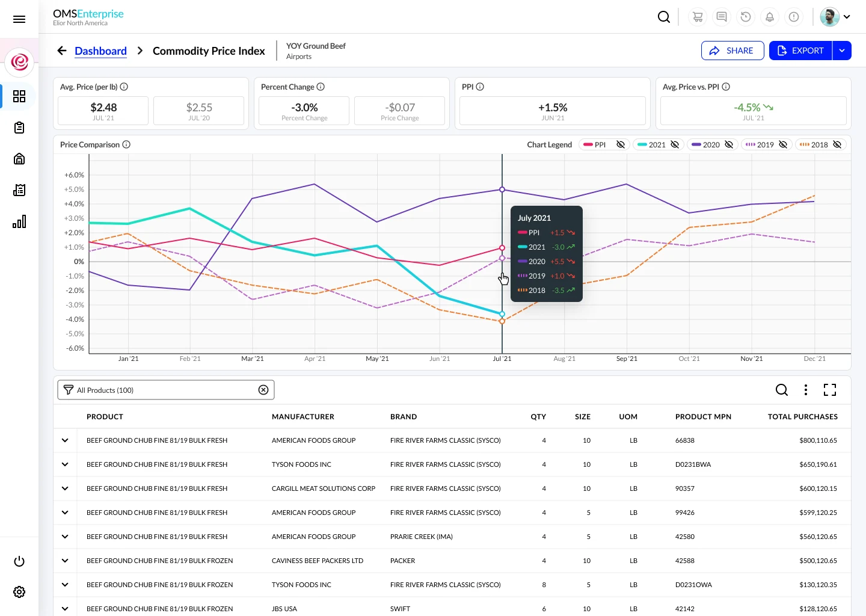Toggle visibility of the 2018 series

click(x=838, y=144)
